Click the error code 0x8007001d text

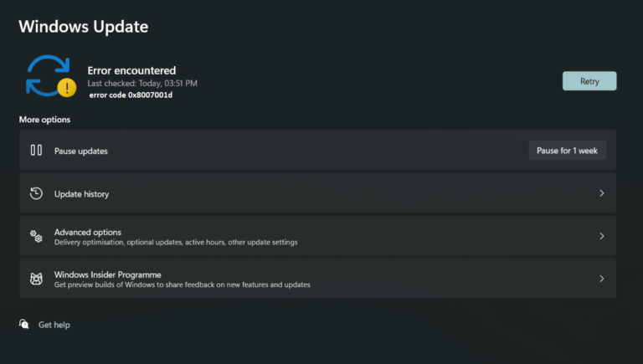(131, 95)
